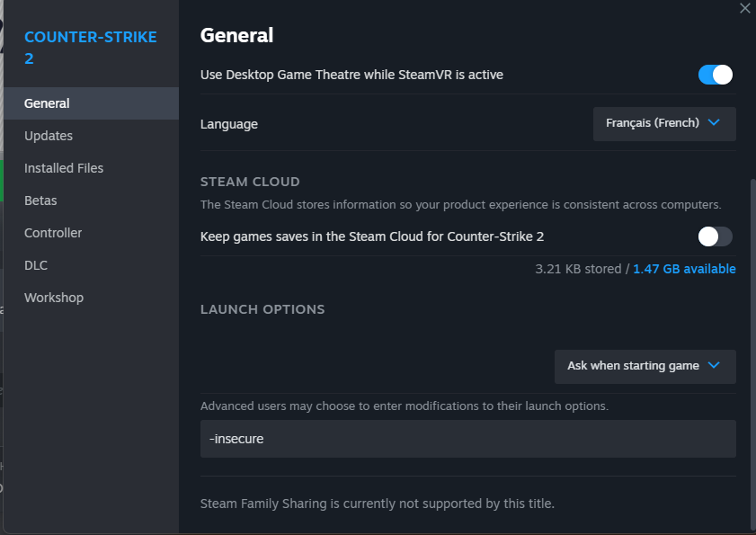Go to the Betas tab

(x=40, y=201)
